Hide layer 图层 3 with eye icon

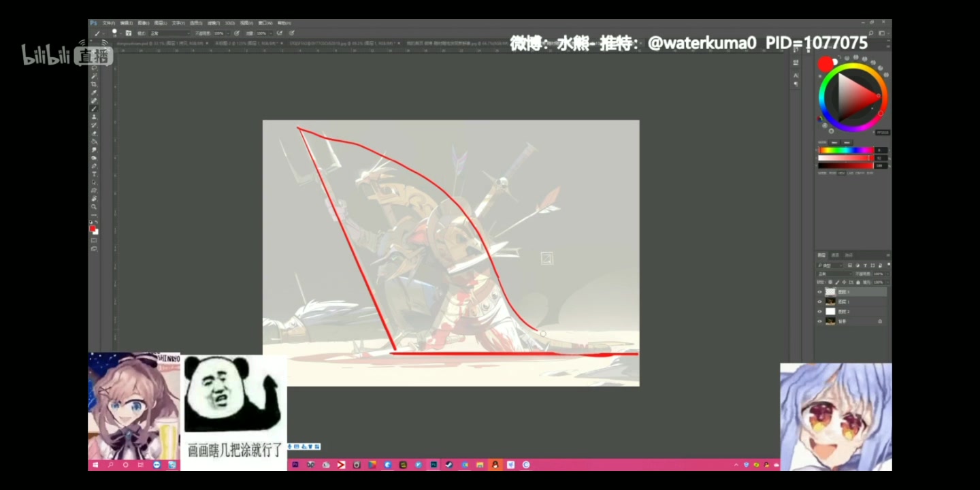(x=819, y=292)
